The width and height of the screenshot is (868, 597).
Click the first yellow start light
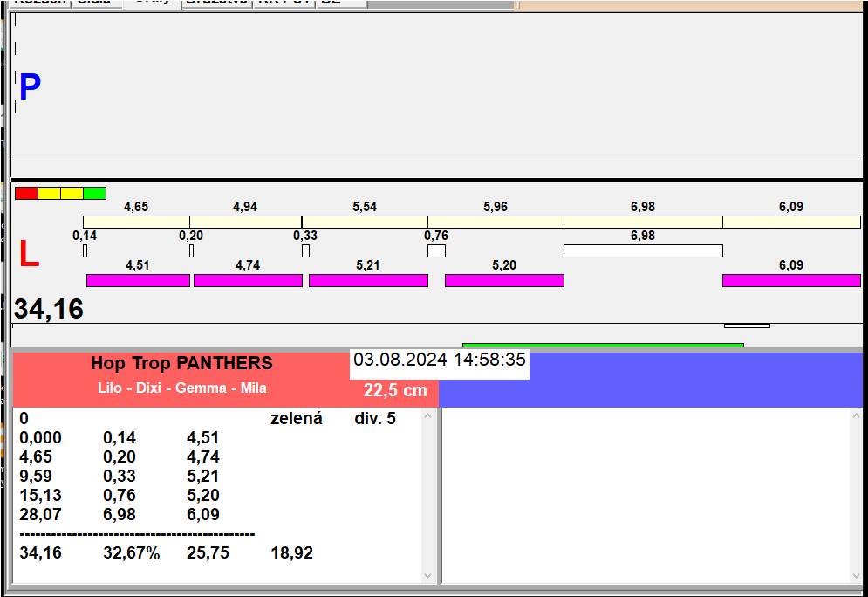pyautogui.click(x=49, y=193)
